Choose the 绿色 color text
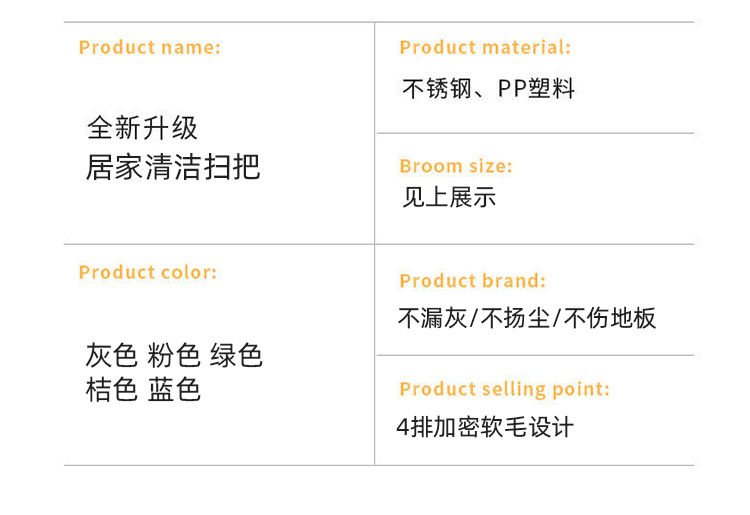Image resolution: width=750 pixels, height=515 pixels. click(236, 355)
